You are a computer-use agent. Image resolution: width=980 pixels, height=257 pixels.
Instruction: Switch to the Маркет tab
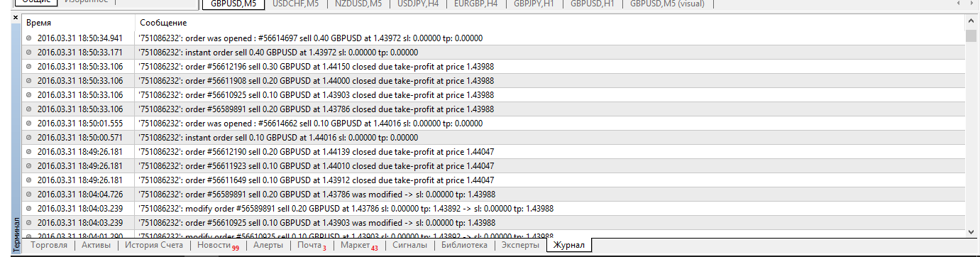359,246
